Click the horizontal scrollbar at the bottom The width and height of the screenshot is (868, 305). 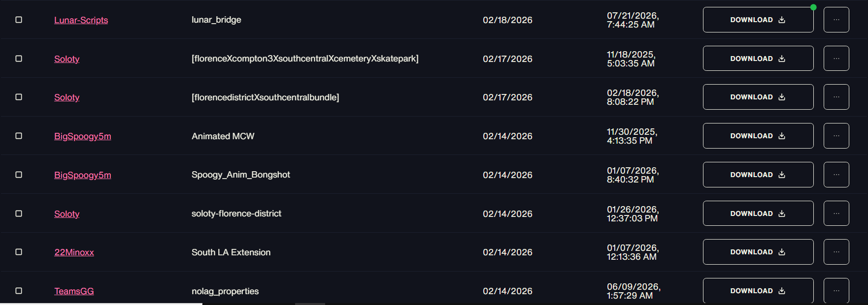(101, 304)
